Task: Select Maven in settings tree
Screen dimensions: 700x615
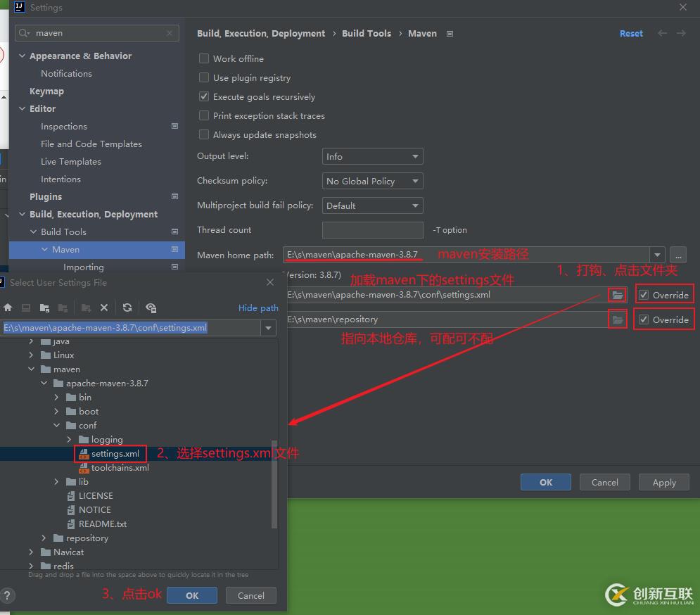Action: (97, 250)
